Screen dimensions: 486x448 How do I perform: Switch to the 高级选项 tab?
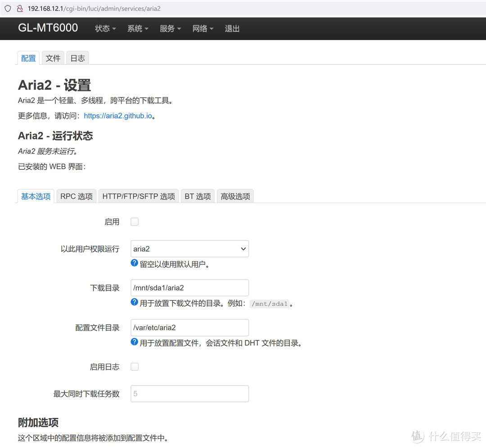point(235,196)
